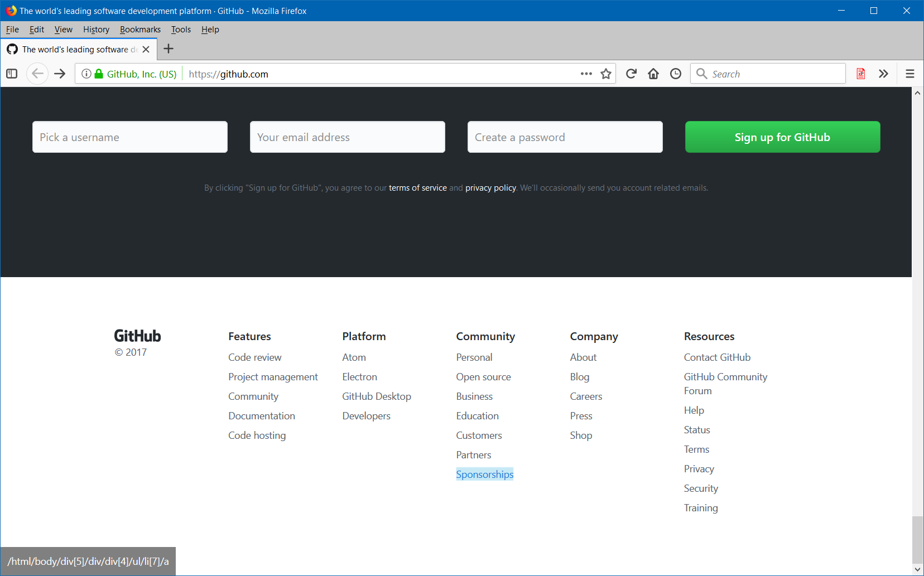Go to the home page
The height and width of the screenshot is (576, 924).
[653, 74]
